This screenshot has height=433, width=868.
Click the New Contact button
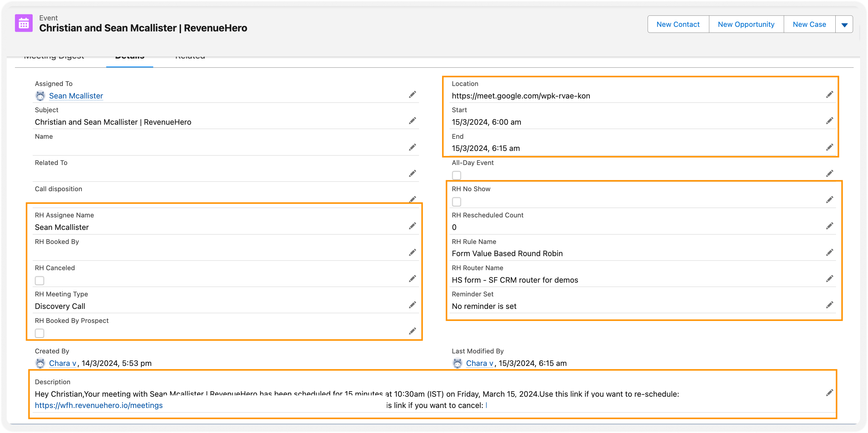click(678, 25)
